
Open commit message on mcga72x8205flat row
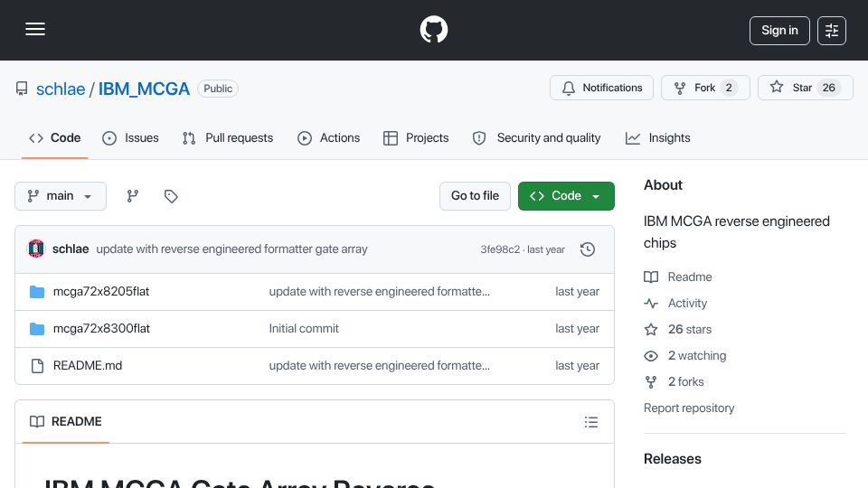(379, 292)
